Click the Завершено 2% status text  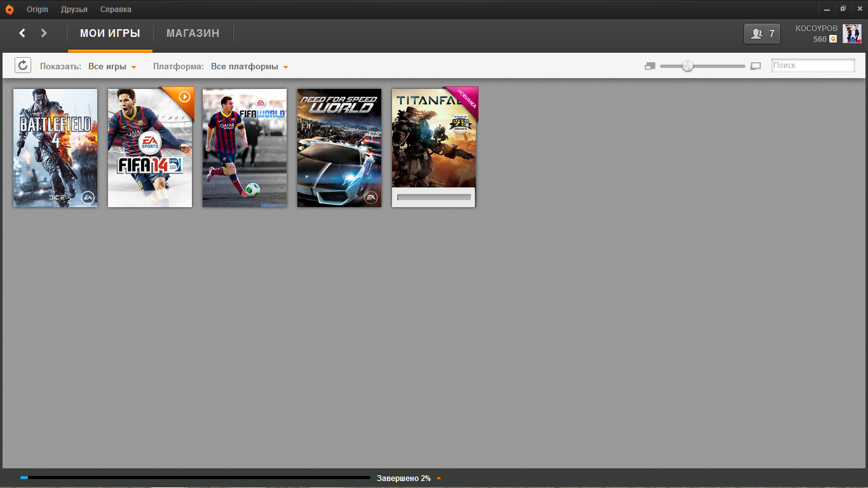point(403,478)
